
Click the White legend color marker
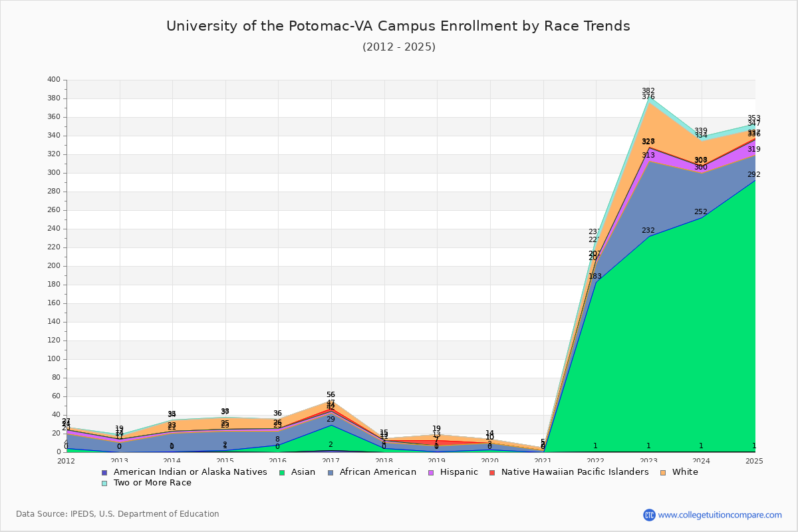[x=663, y=472]
